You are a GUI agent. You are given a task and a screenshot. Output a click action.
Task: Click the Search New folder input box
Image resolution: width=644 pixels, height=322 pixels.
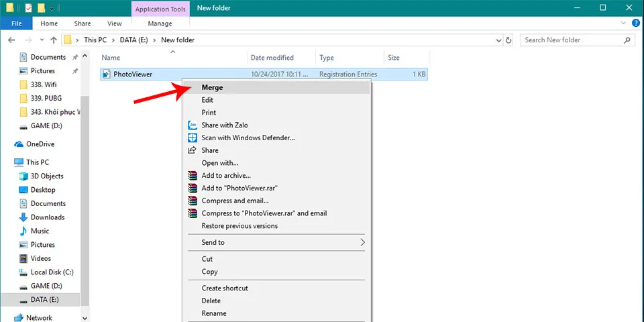coord(574,40)
